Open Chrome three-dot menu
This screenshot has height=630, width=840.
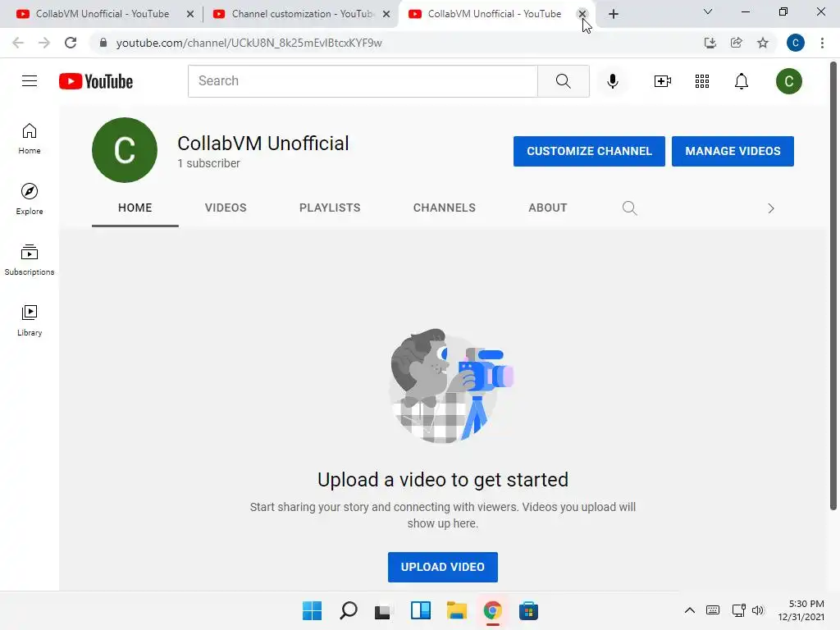pos(822,43)
